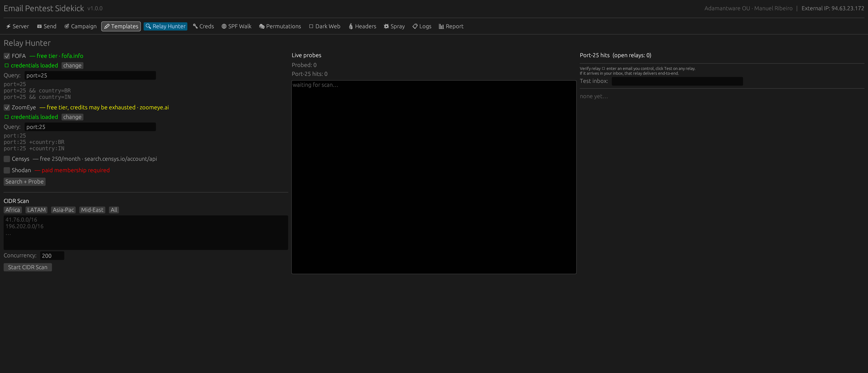Click the CIDR ranges text area
The width and height of the screenshot is (868, 373).
[x=146, y=233]
